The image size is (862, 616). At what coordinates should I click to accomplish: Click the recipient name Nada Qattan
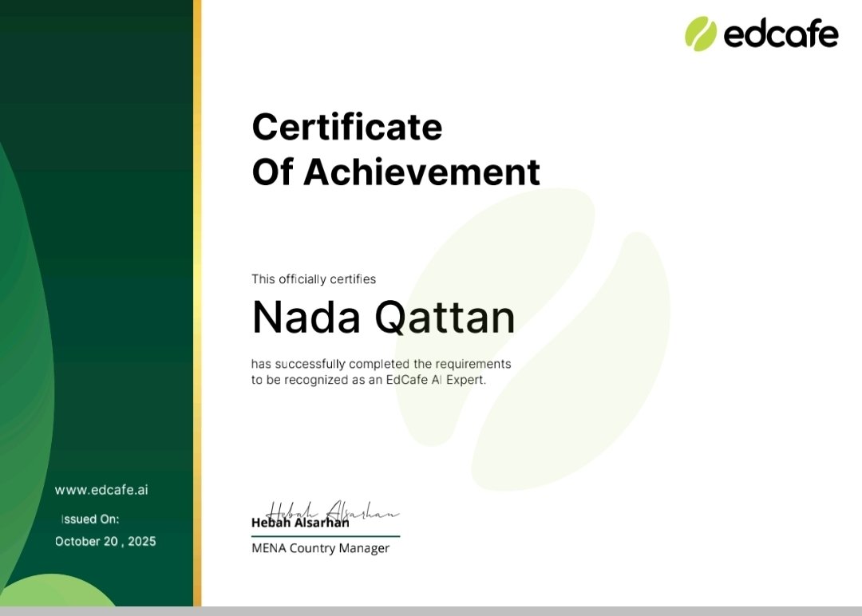point(383,317)
